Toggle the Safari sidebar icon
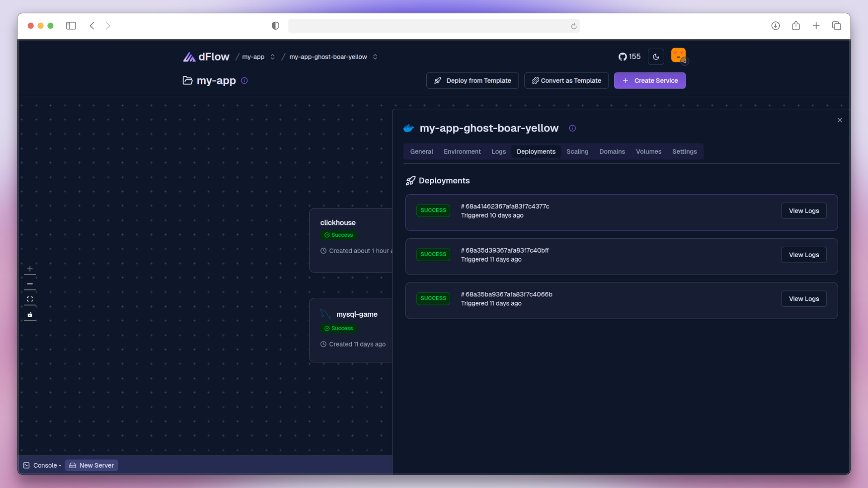Image resolution: width=868 pixels, height=488 pixels. [71, 26]
